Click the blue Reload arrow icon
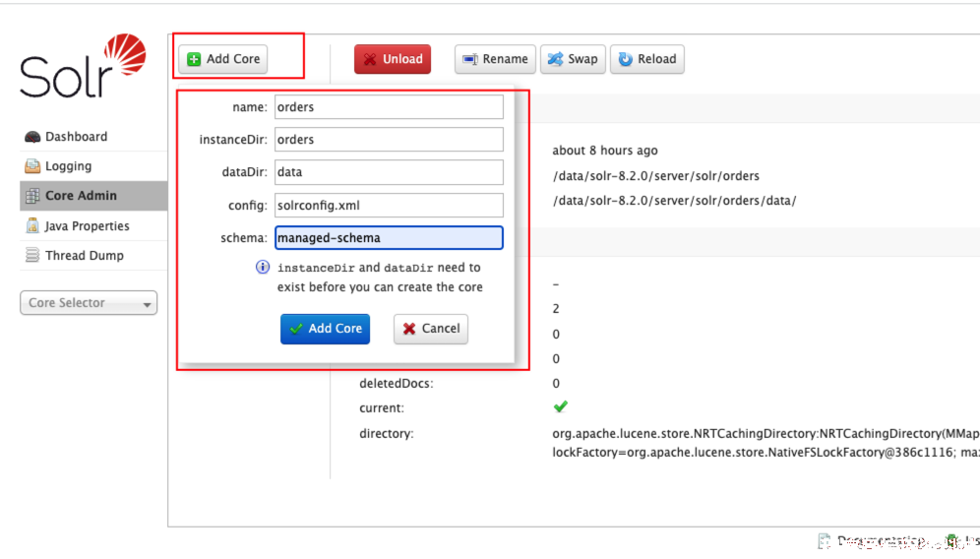Viewport: 980px width, 559px height. tap(625, 59)
